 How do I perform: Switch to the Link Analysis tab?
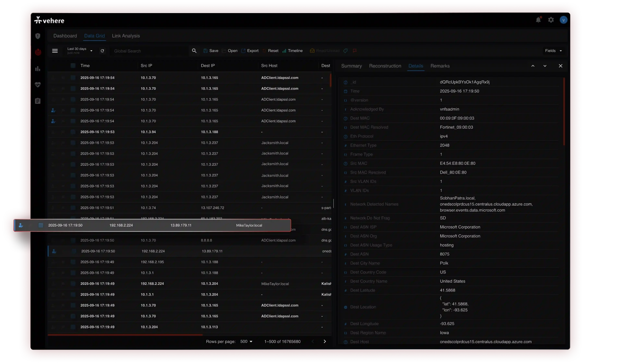126,36
